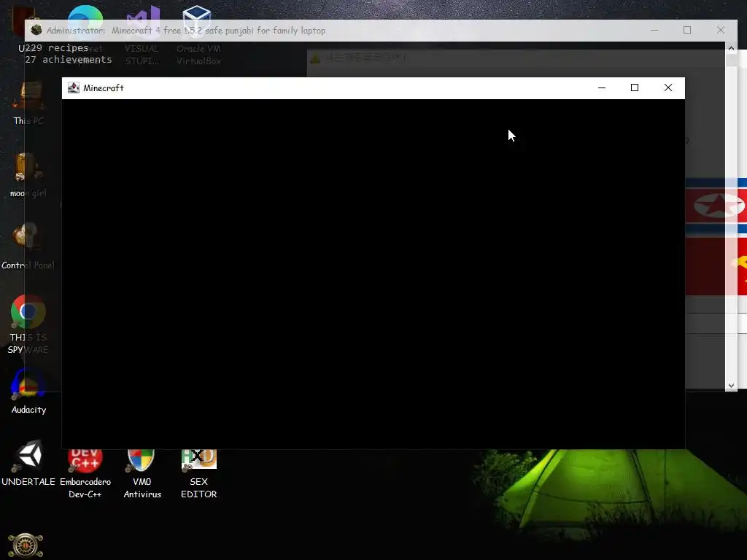This screenshot has height=560, width=747.
Task: Minimize the Minecraft window
Action: [x=602, y=87]
